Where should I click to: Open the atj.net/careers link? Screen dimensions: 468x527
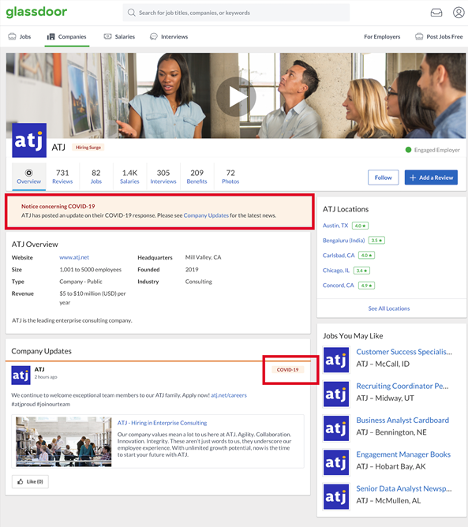coord(229,395)
